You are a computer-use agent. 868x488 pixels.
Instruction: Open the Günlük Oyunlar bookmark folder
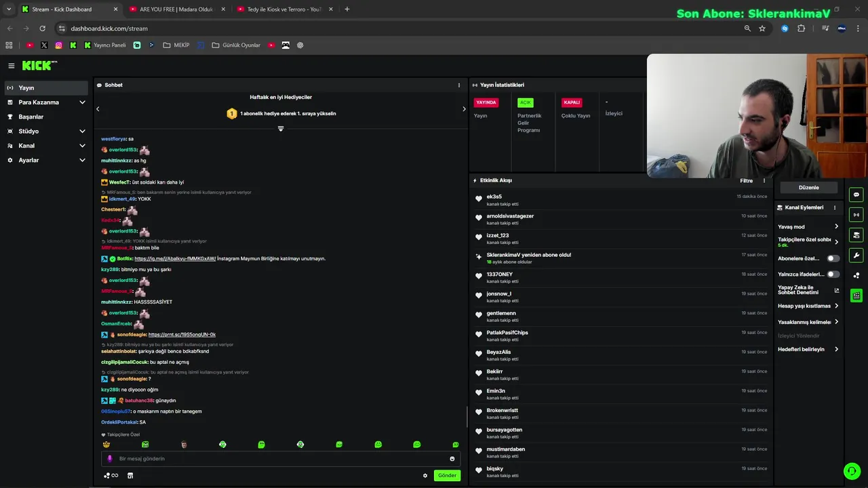236,45
